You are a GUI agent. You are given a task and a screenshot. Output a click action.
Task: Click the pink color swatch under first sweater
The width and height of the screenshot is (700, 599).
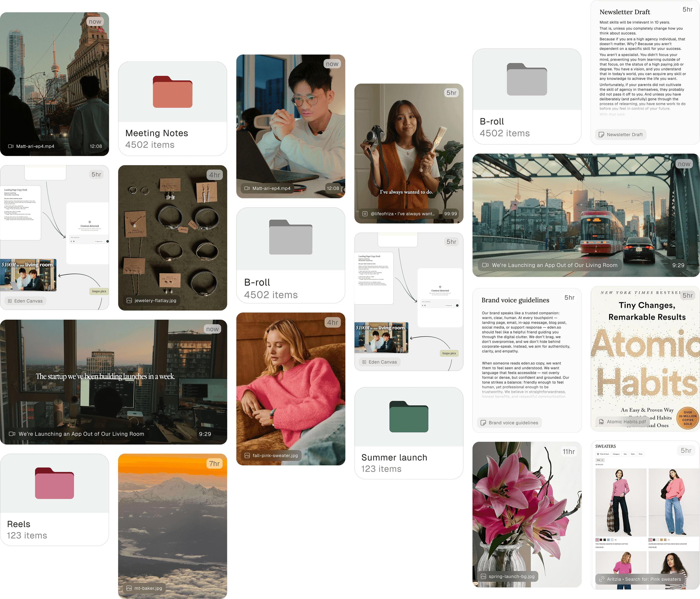(597, 540)
